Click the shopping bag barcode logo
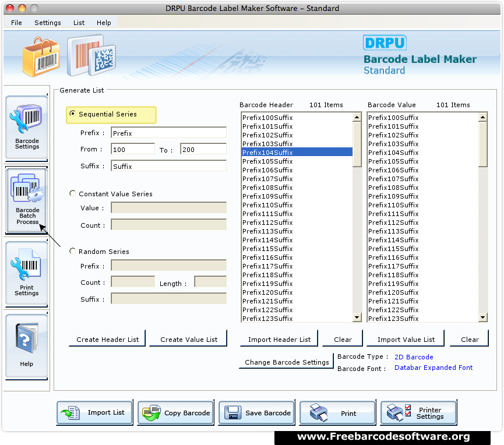 pyautogui.click(x=41, y=57)
